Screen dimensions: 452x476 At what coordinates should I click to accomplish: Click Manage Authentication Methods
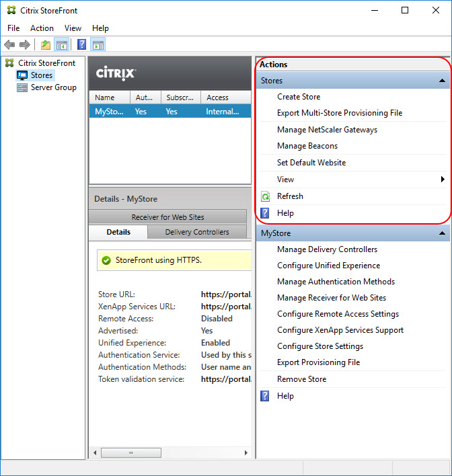click(x=336, y=282)
